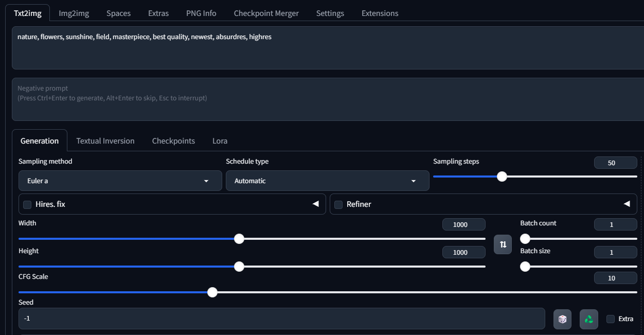Viewport: 644px width, 335px height.
Task: Click the Sampling steps slider handle
Action: (x=502, y=177)
